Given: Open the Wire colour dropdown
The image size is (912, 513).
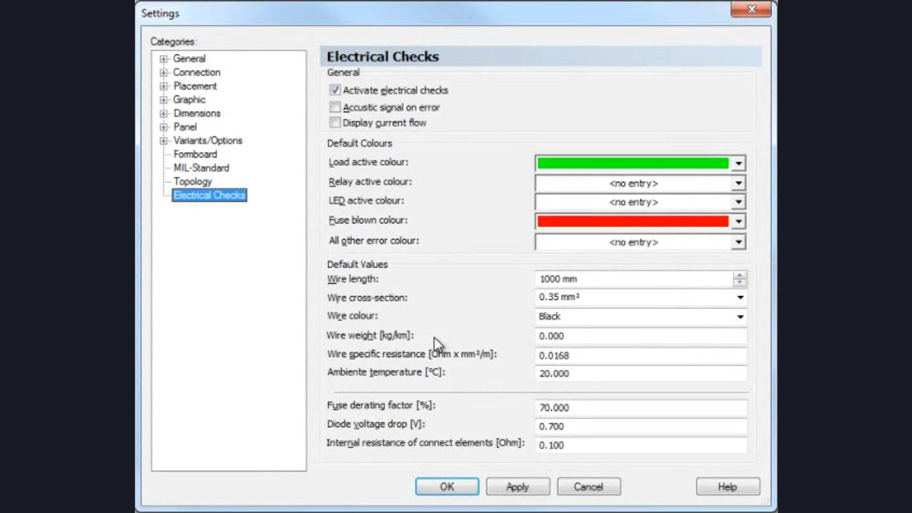Looking at the screenshot, I should tap(740, 317).
